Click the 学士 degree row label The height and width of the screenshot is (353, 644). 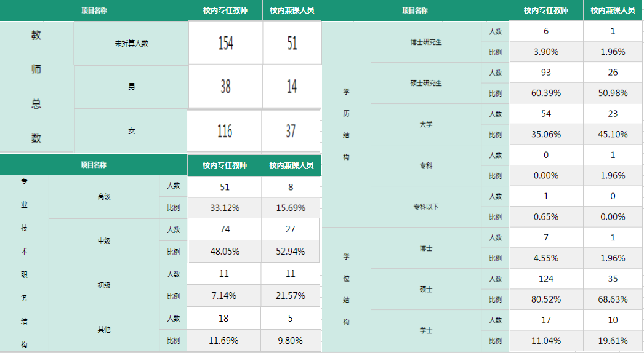point(426,330)
